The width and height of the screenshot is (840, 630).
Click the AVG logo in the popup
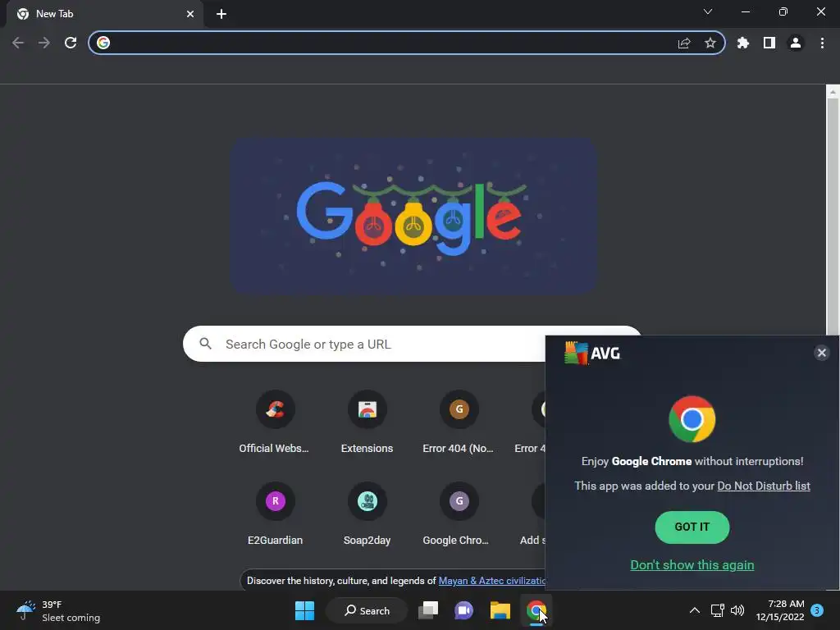[592, 353]
